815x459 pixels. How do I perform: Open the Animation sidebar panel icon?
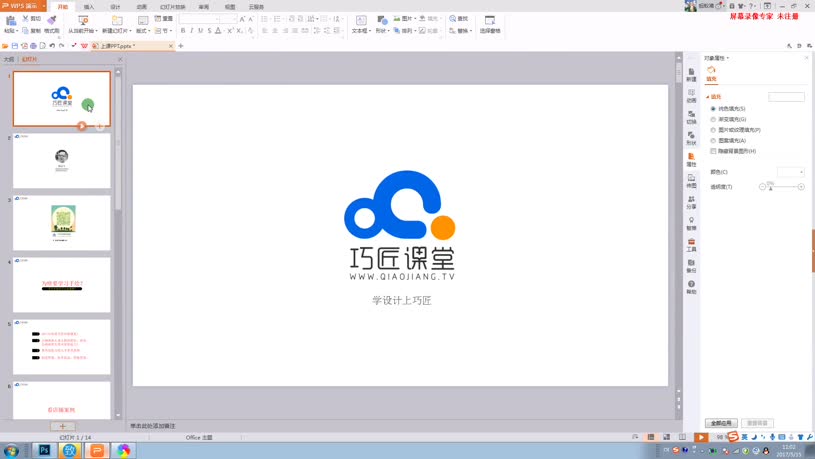click(x=691, y=96)
